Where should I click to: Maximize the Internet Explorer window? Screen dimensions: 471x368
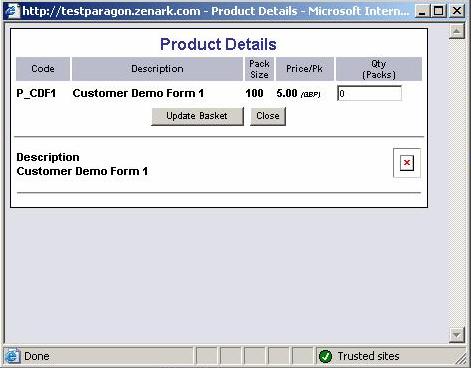(439, 11)
